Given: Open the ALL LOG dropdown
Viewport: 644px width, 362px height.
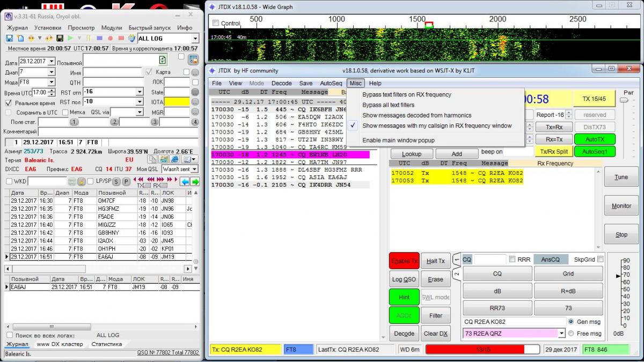Looking at the screenshot, I should [195, 39].
